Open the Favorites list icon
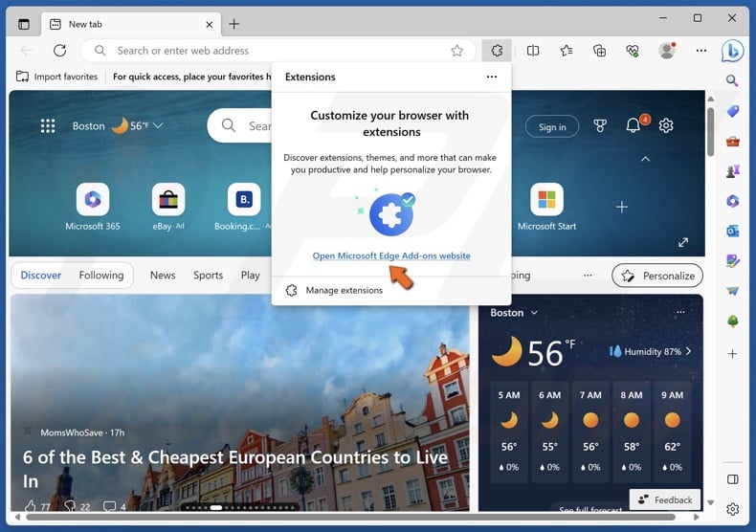 (567, 50)
